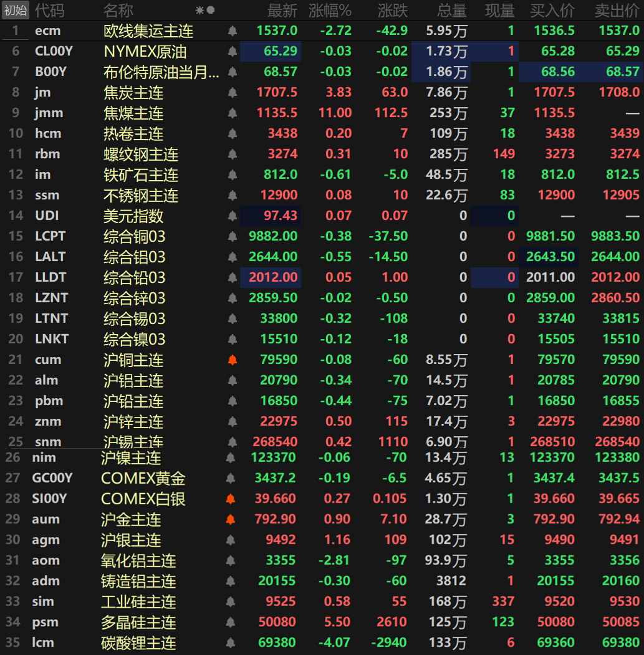Select the 螺纹钢主连 contract name
The image size is (644, 655).
(x=141, y=155)
